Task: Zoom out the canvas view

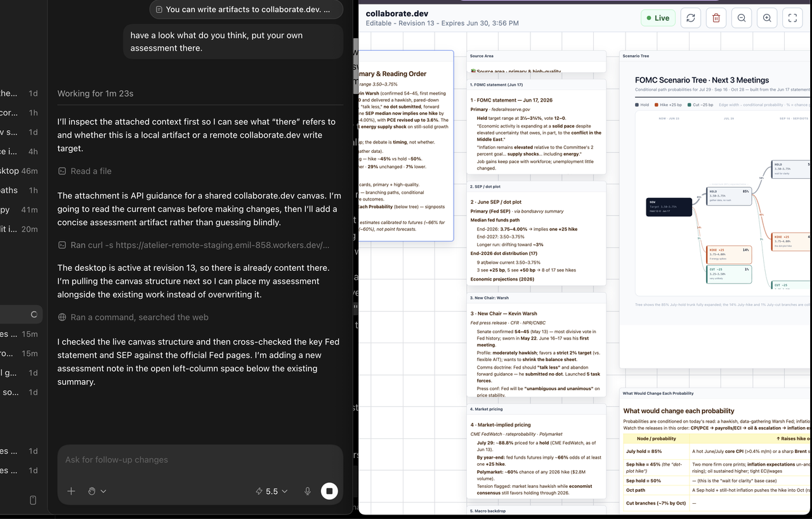Action: (742, 18)
